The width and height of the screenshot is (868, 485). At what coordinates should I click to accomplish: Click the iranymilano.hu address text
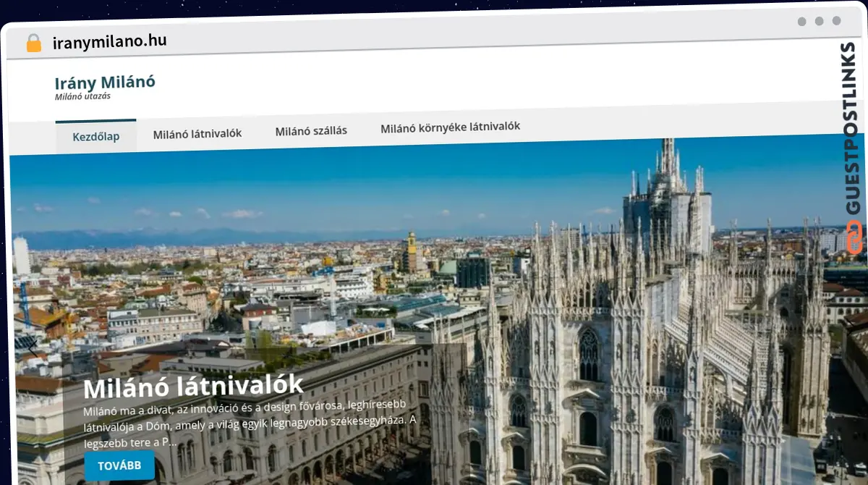[109, 41]
